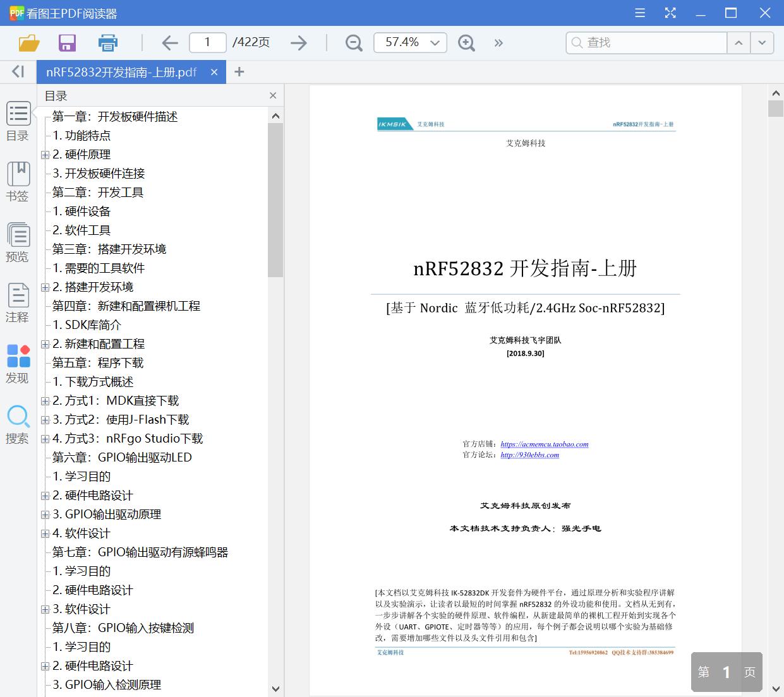Open the acmemcu.taobao.com store link
This screenshot has height=697, width=784.
(x=544, y=444)
